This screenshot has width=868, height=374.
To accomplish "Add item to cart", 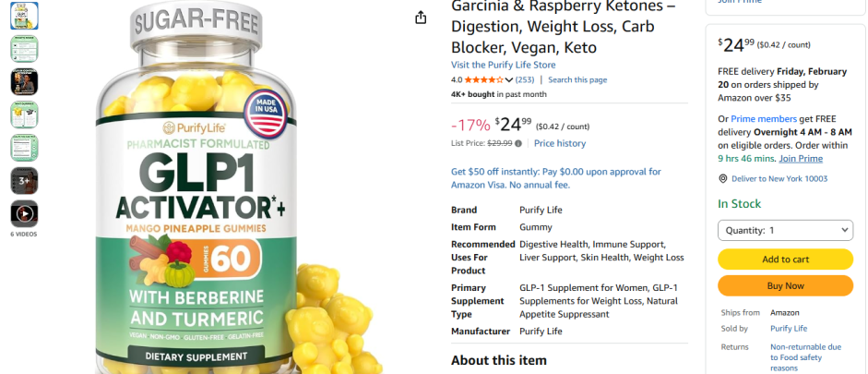I will (x=785, y=259).
